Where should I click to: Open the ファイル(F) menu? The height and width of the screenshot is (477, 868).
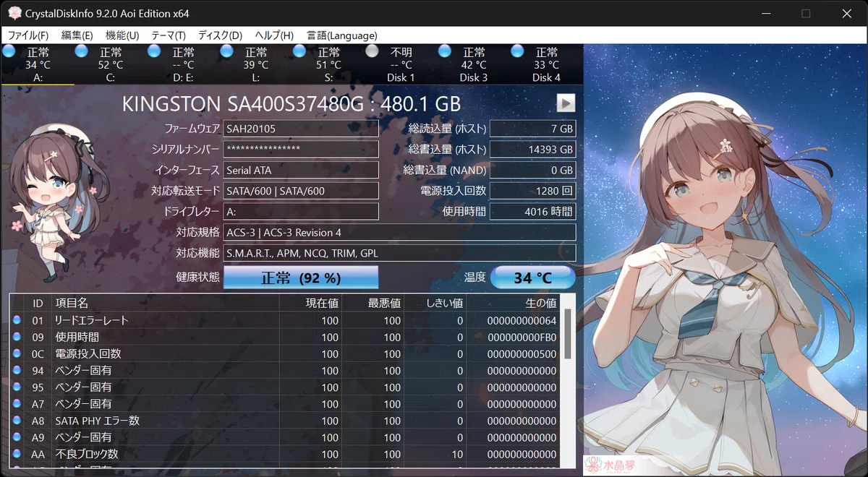click(27, 35)
